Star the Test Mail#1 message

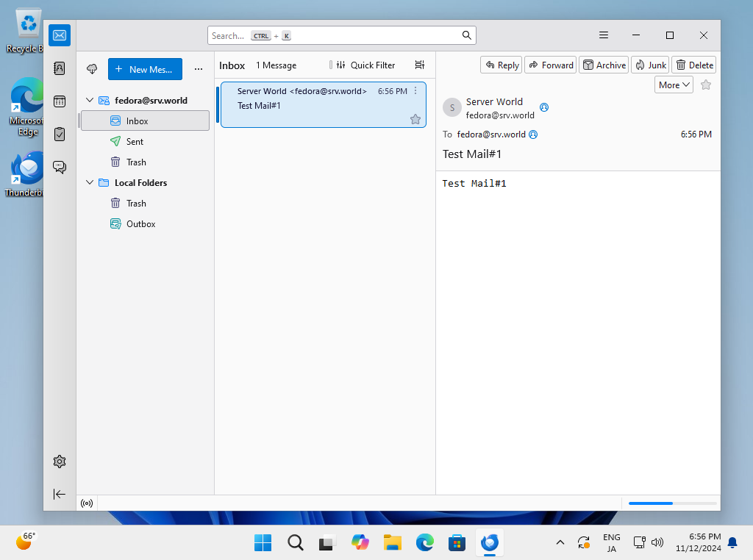click(x=415, y=119)
